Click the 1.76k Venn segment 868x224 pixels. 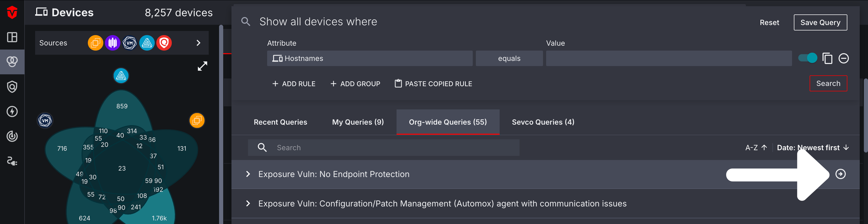coord(159,218)
